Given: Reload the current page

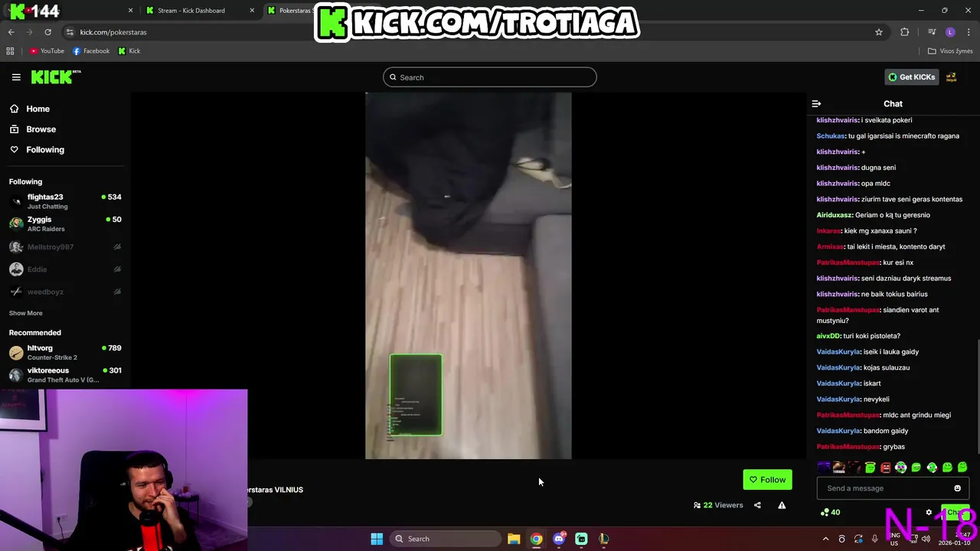Looking at the screenshot, I should pos(47,32).
